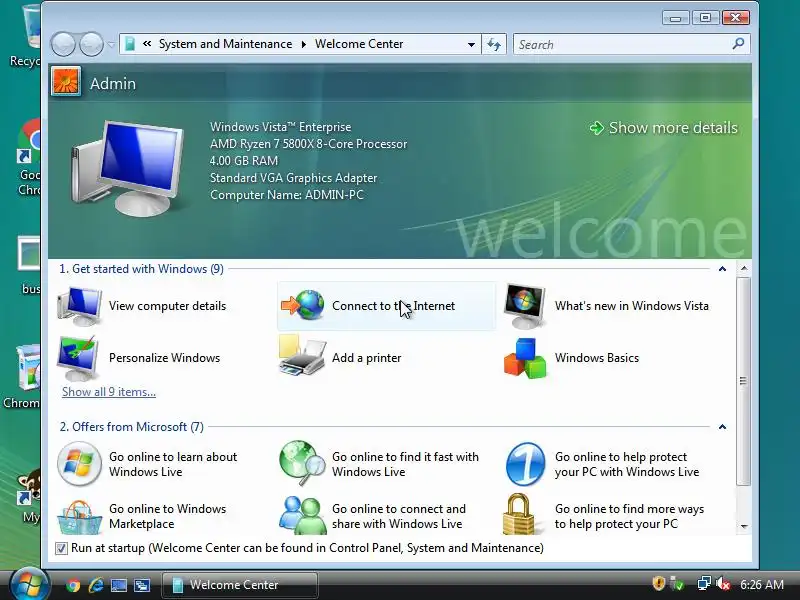Click the help protect your PC OneCare icon
The image size is (800, 600).
525,464
